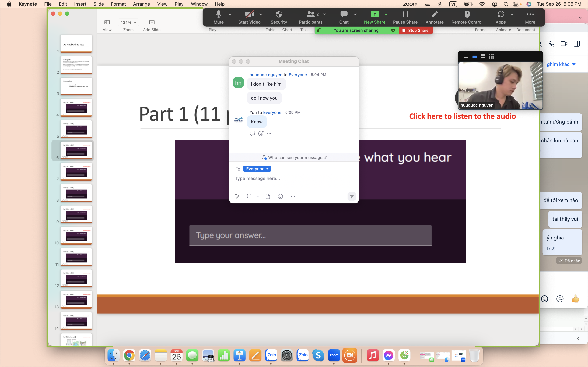Add reaction to the 'Know' message
Viewport: 588px width, 367px height.
(x=261, y=133)
